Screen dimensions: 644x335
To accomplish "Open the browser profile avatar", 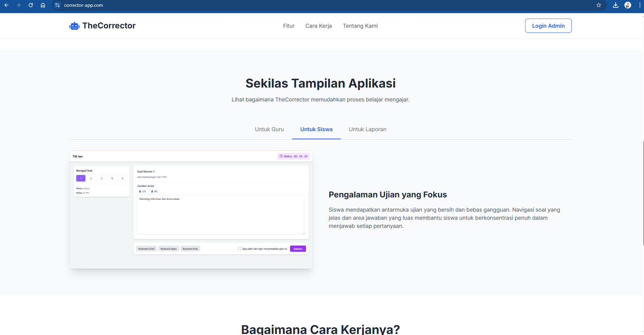I will [x=628, y=5].
